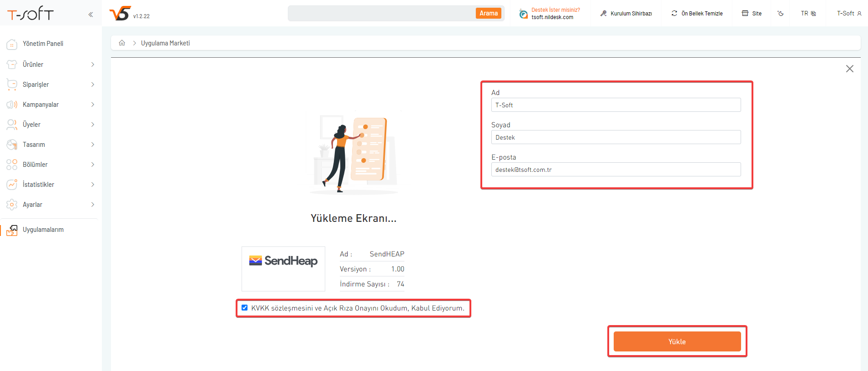Expand the Ürünler menu chevron

click(92, 65)
